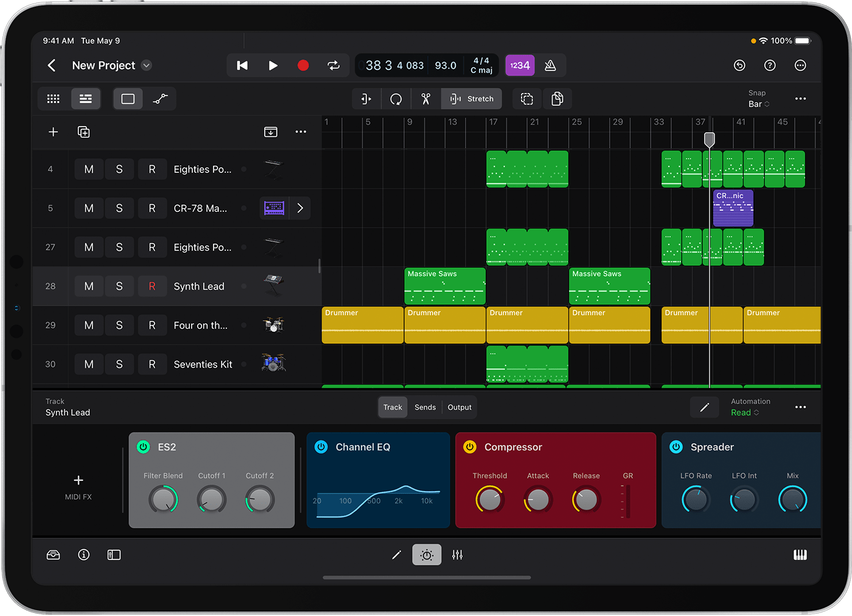Change the Snap value from Bar

click(758, 104)
